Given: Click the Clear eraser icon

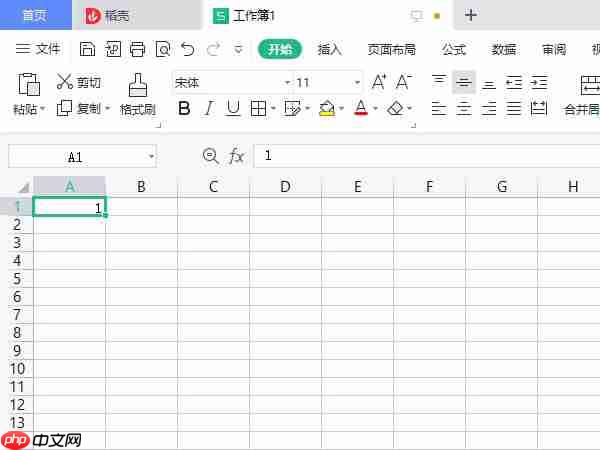Looking at the screenshot, I should tap(395, 109).
